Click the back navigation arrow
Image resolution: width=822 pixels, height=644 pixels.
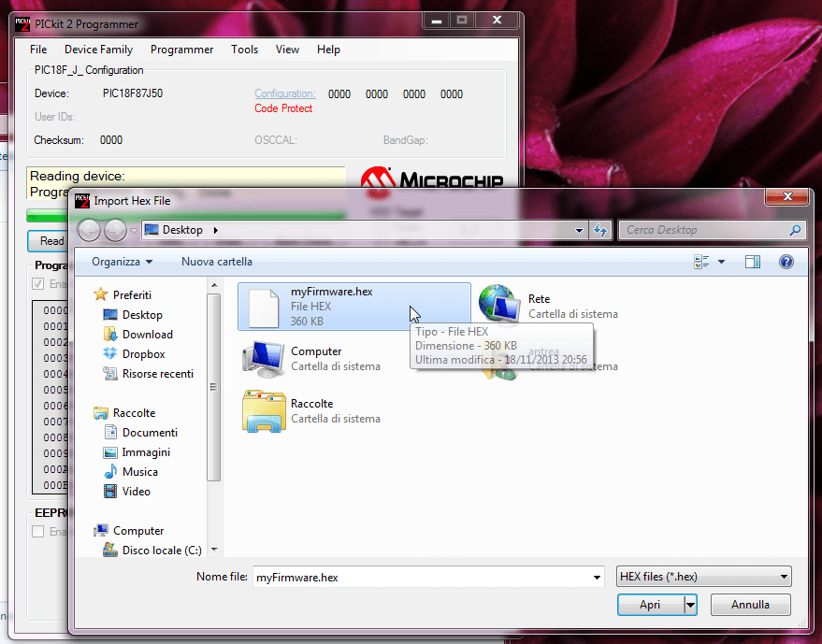(89, 230)
